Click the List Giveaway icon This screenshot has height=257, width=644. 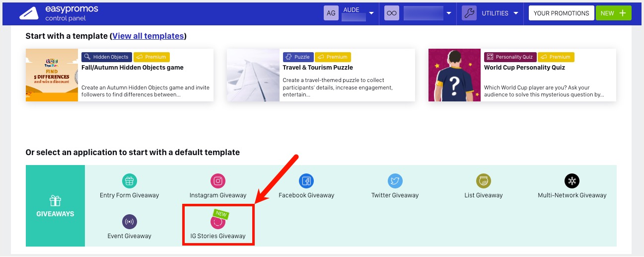pos(484,181)
